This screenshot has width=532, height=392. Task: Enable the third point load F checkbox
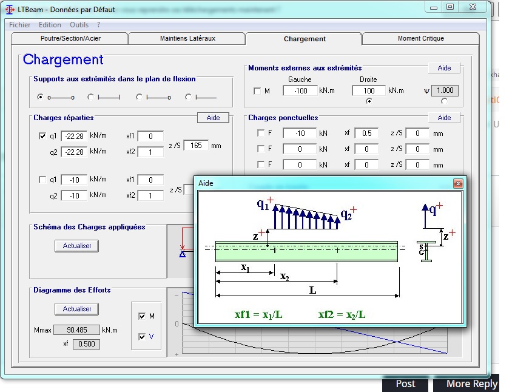coord(261,164)
